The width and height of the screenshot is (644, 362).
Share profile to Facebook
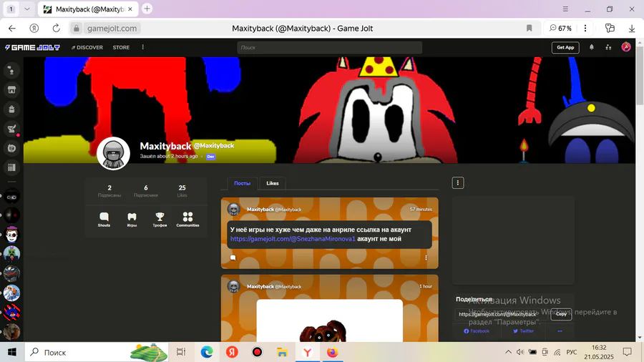click(x=477, y=331)
